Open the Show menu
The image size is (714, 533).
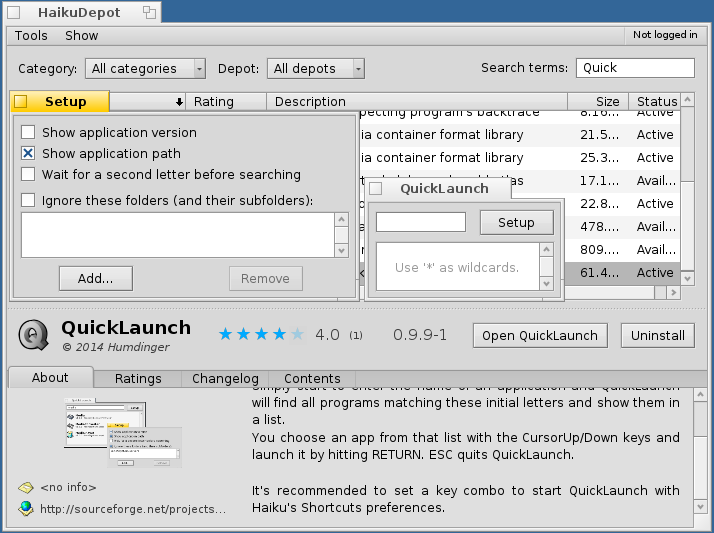tap(82, 36)
